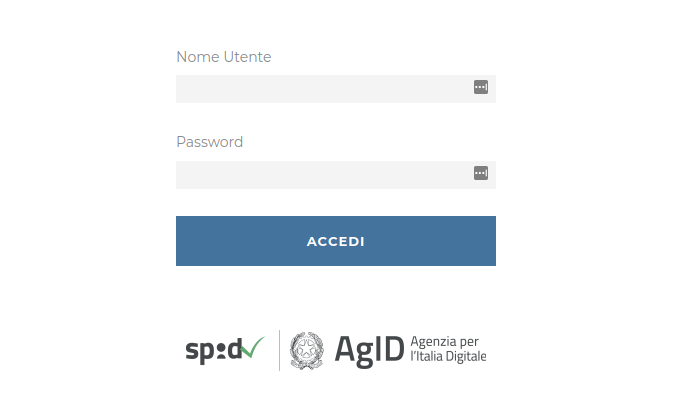Click the Nome Utente label
Image resolution: width=673 pixels, height=400 pixels.
click(224, 57)
